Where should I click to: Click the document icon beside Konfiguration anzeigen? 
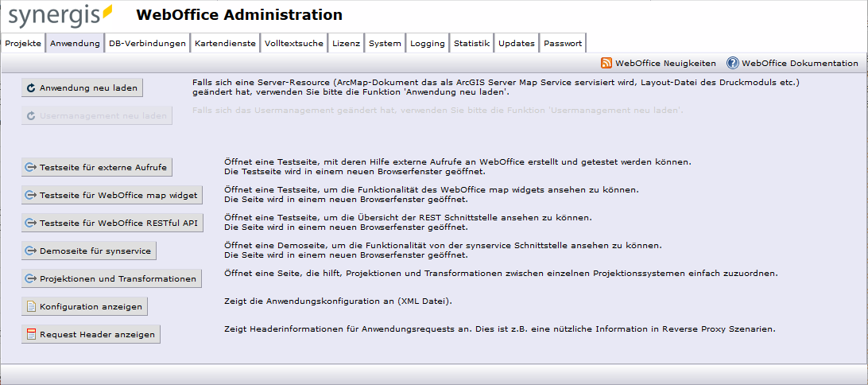pyautogui.click(x=31, y=306)
